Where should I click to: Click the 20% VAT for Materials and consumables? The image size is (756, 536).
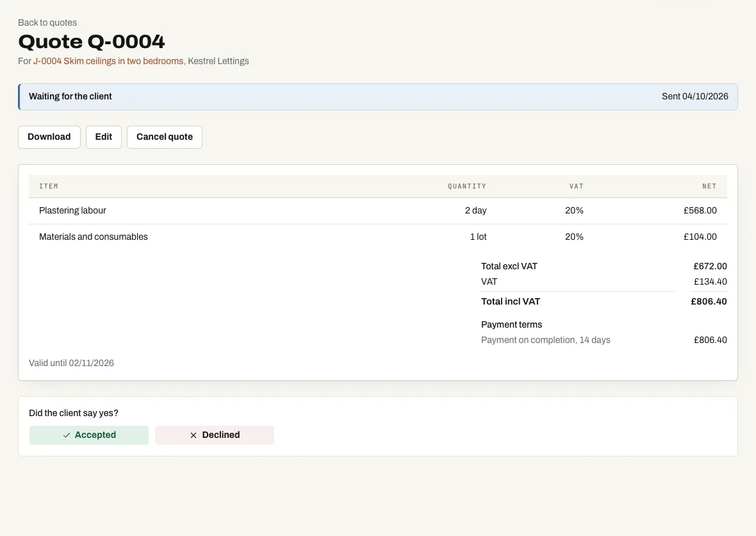[x=574, y=237]
